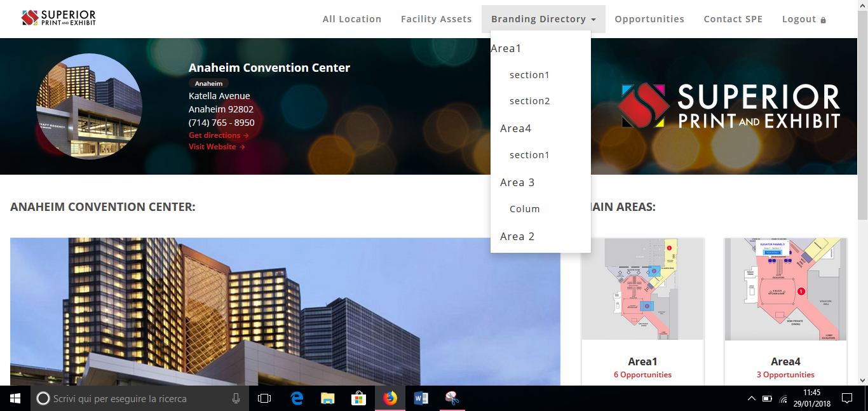Click the Superior Print and Exhibit header logo
The height and width of the screenshot is (411, 868).
click(x=58, y=18)
